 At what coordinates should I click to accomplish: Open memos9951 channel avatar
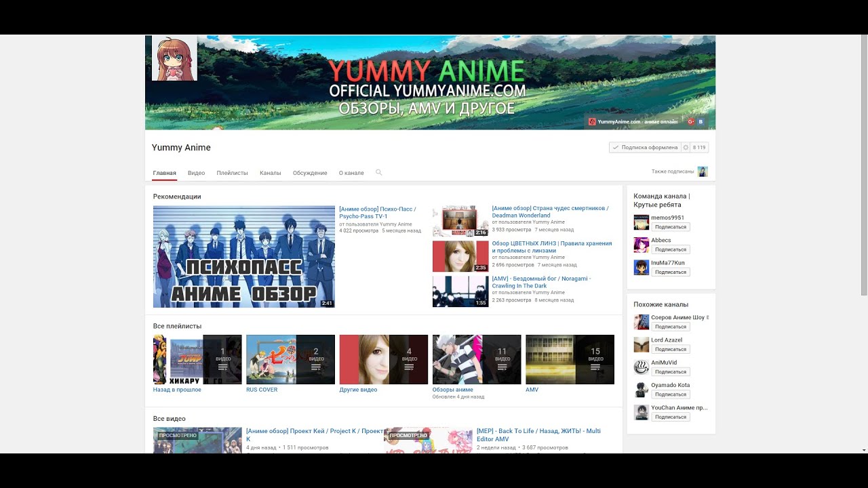pos(641,222)
